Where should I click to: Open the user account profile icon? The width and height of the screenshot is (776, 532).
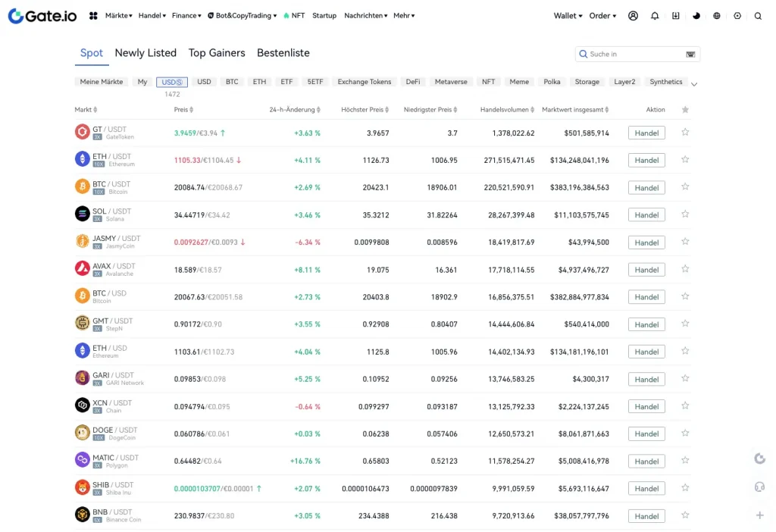634,15
